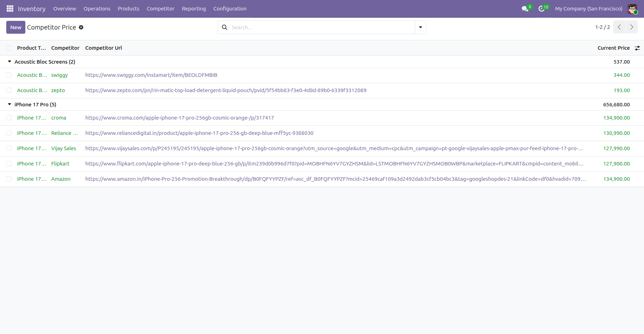Click group total 537.00
644x334 pixels.
point(621,62)
